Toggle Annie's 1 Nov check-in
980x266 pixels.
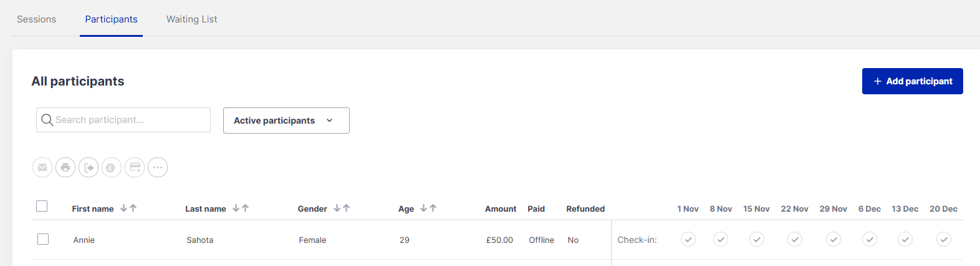(x=688, y=239)
